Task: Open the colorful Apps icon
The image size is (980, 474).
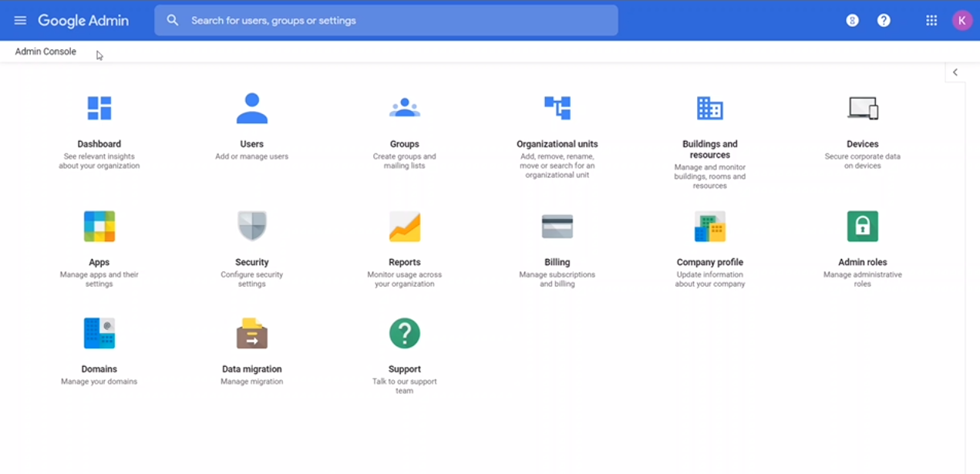Action: click(x=99, y=227)
